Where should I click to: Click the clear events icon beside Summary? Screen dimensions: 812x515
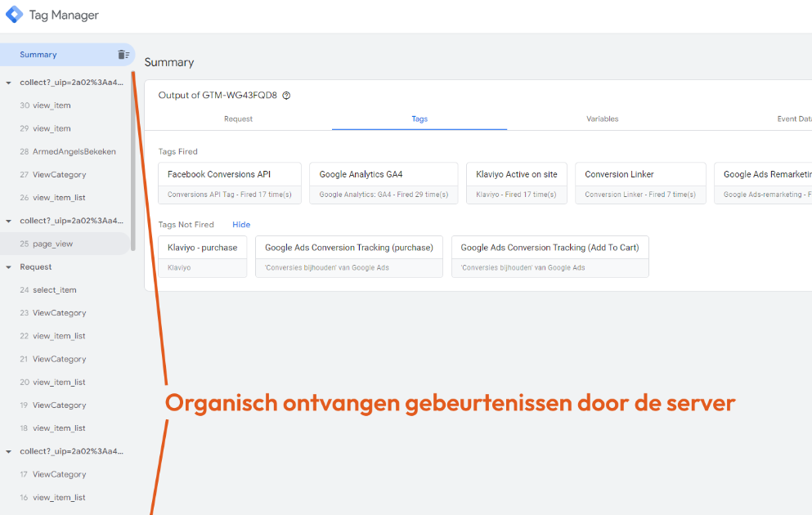pyautogui.click(x=123, y=55)
